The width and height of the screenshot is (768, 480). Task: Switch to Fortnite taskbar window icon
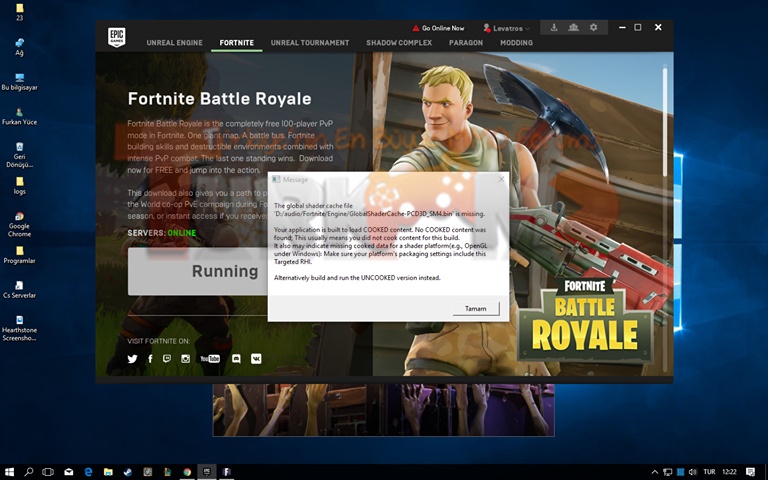pyautogui.click(x=227, y=472)
